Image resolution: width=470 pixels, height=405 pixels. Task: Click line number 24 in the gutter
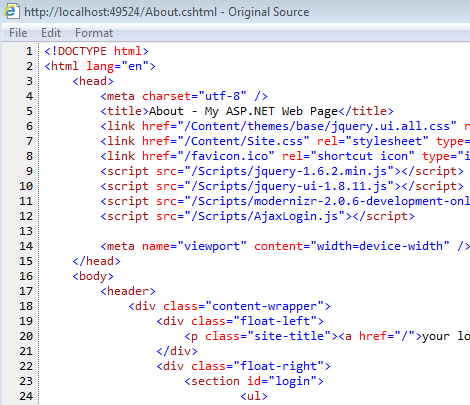(x=26, y=396)
